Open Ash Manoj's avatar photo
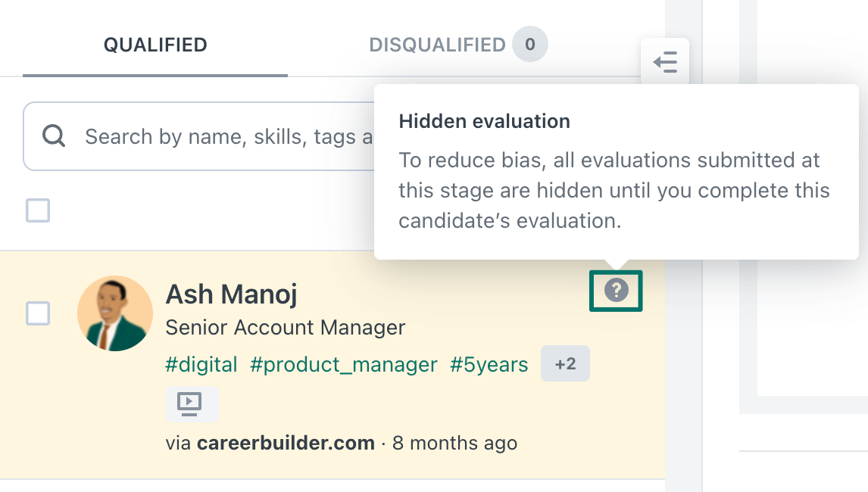The width and height of the screenshot is (868, 492). 115,313
